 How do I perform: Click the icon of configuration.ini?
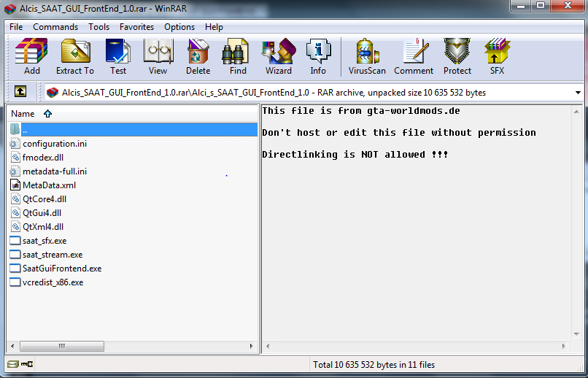(x=15, y=144)
